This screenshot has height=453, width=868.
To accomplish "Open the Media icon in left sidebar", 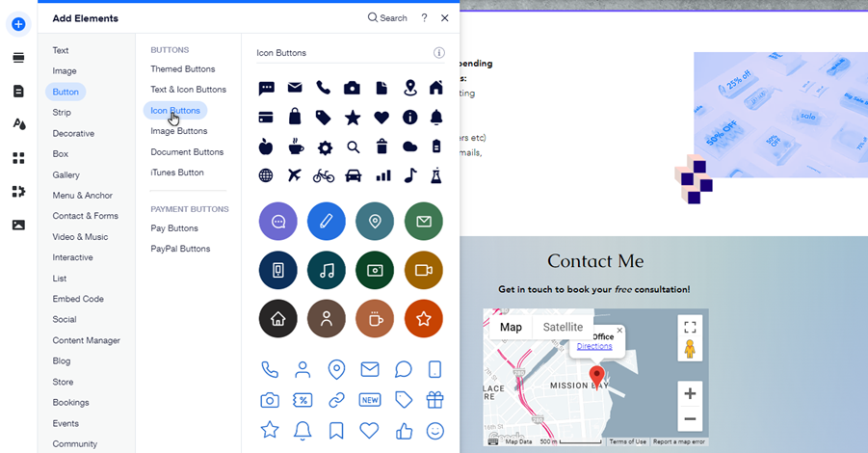I will pos(18,225).
